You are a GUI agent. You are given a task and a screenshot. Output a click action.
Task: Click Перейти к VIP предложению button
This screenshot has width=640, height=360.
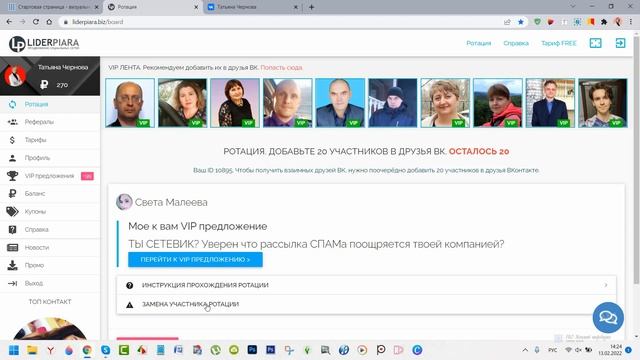pyautogui.click(x=195, y=260)
